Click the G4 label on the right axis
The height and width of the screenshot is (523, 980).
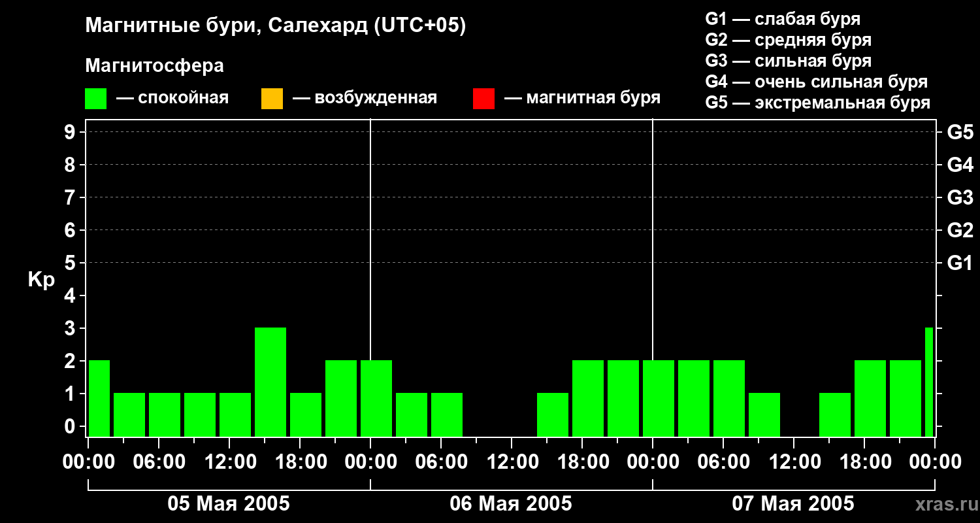pos(960,165)
